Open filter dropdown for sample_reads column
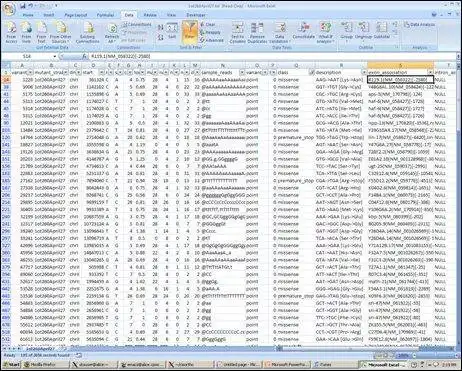The image size is (462, 371). [x=242, y=72]
